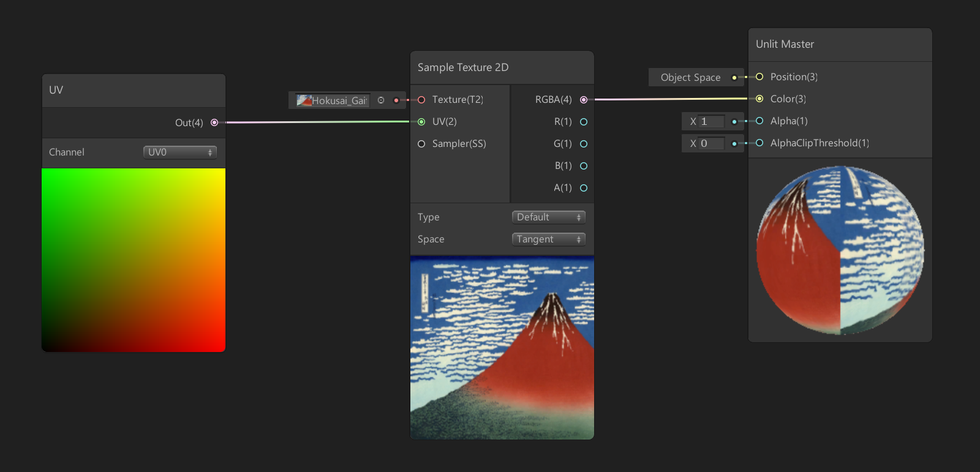Click the UV(2) input port on Sample Texture
This screenshot has width=980, height=472.
(421, 122)
